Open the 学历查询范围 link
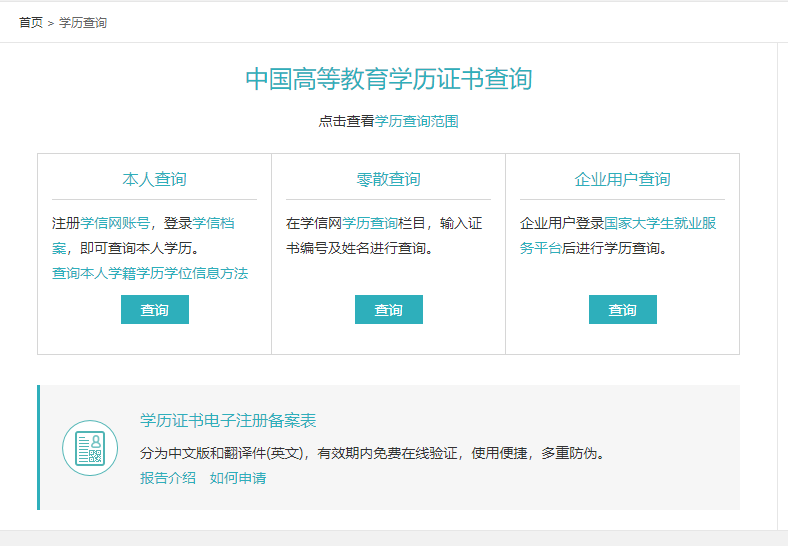Screen dimensions: 788x546 click(x=416, y=121)
